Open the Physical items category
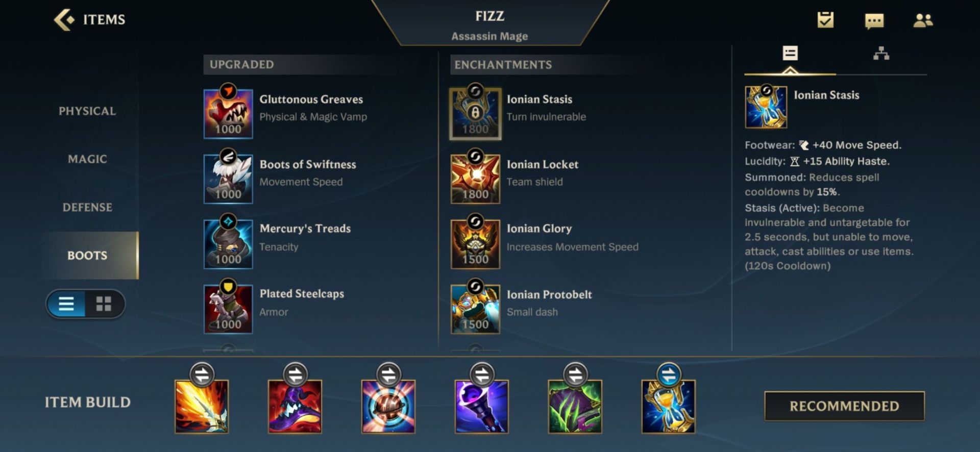This screenshot has height=452, width=980. pos(87,111)
